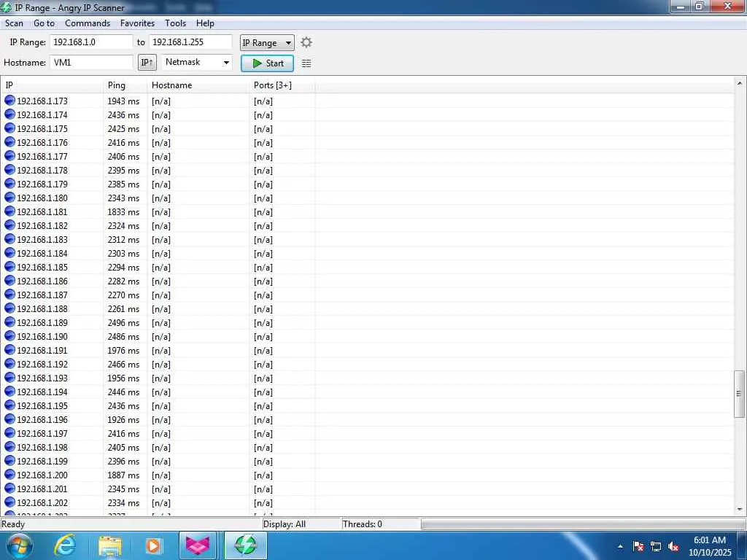The height and width of the screenshot is (560, 747).
Task: Click the scan progress bar in status bar
Action: pyautogui.click(x=583, y=524)
